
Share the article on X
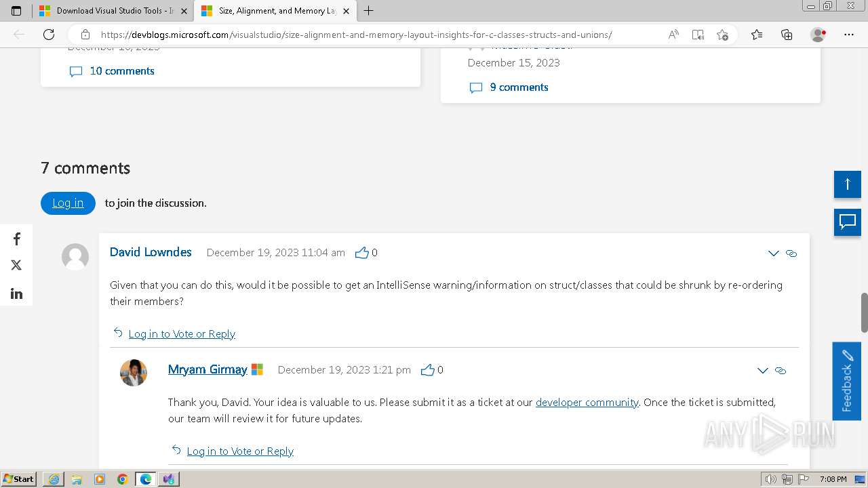16,265
